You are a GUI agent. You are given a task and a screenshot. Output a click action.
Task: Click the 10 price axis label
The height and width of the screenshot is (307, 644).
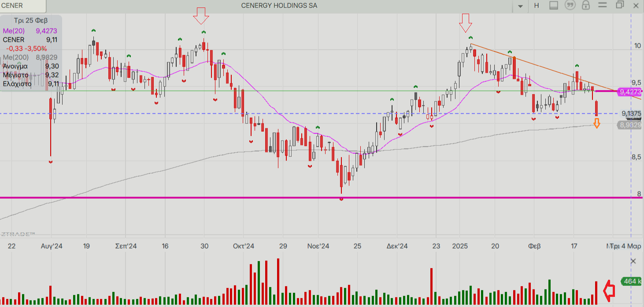pyautogui.click(x=637, y=46)
